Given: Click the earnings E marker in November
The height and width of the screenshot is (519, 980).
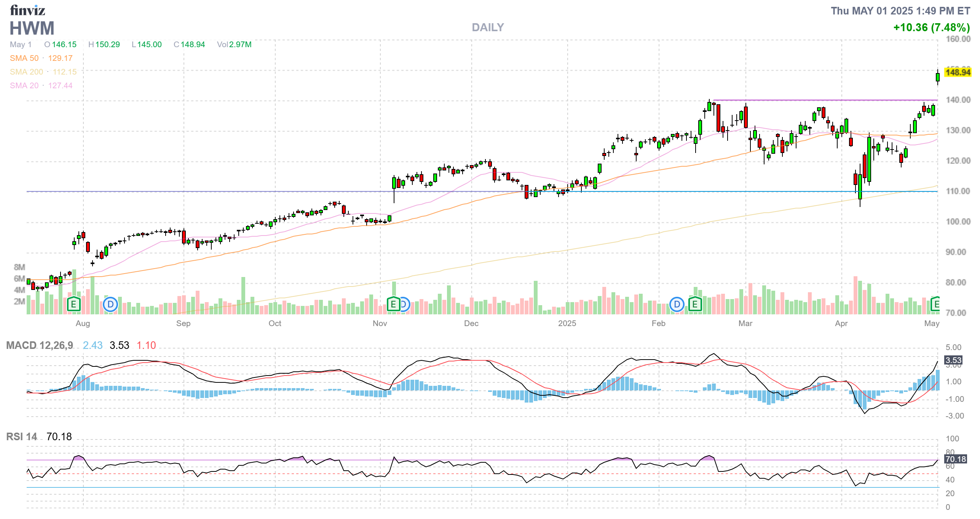Looking at the screenshot, I should pos(393,304).
